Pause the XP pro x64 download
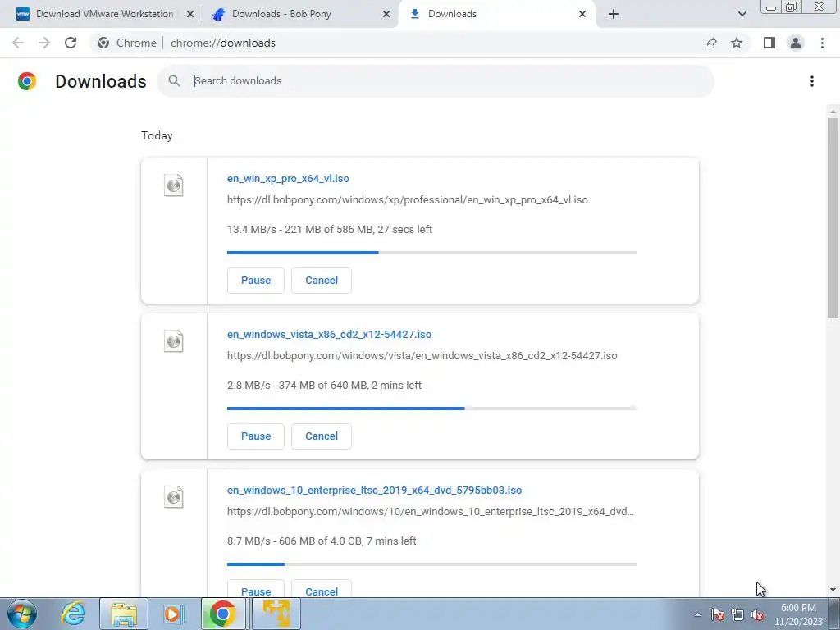The width and height of the screenshot is (840, 630). pyautogui.click(x=256, y=281)
